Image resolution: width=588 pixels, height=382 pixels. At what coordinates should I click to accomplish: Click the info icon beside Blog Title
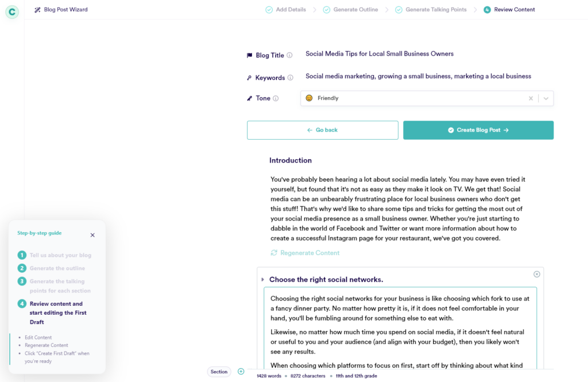coord(290,55)
